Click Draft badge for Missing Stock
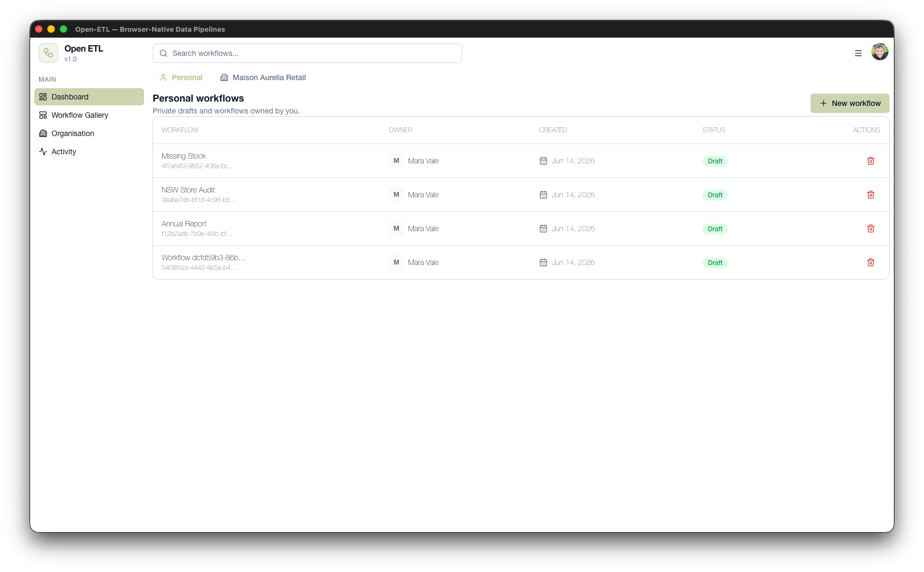The height and width of the screenshot is (572, 924). point(715,161)
